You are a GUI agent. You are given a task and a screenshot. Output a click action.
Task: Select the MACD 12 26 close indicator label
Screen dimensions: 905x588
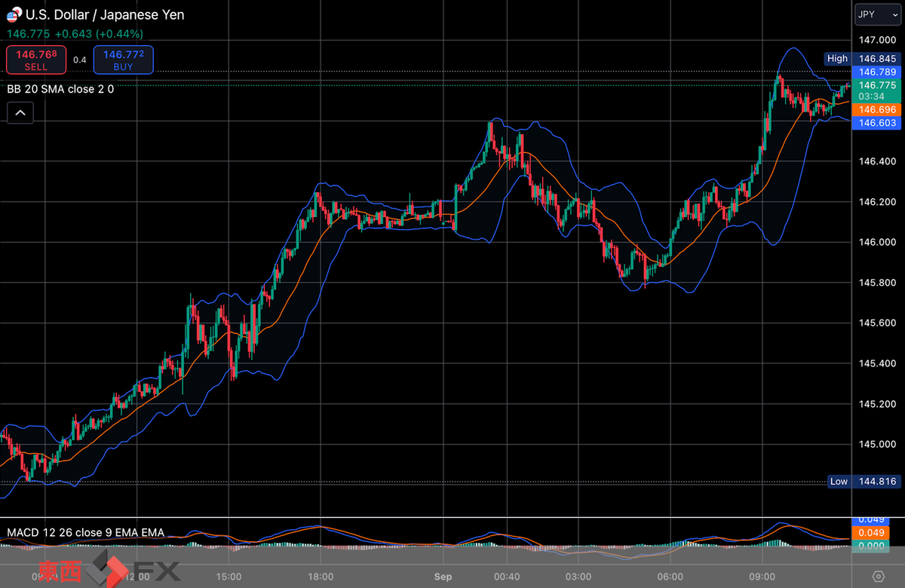coord(85,532)
